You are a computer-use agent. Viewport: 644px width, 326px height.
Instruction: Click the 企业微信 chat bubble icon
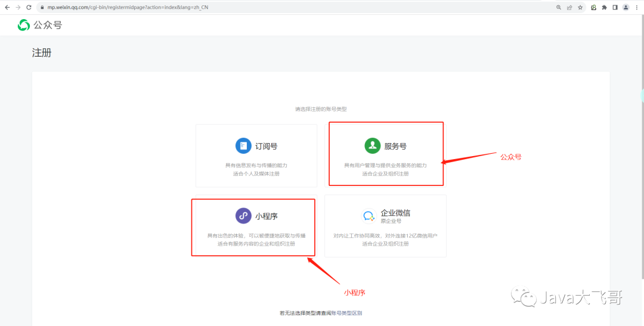[x=369, y=216]
